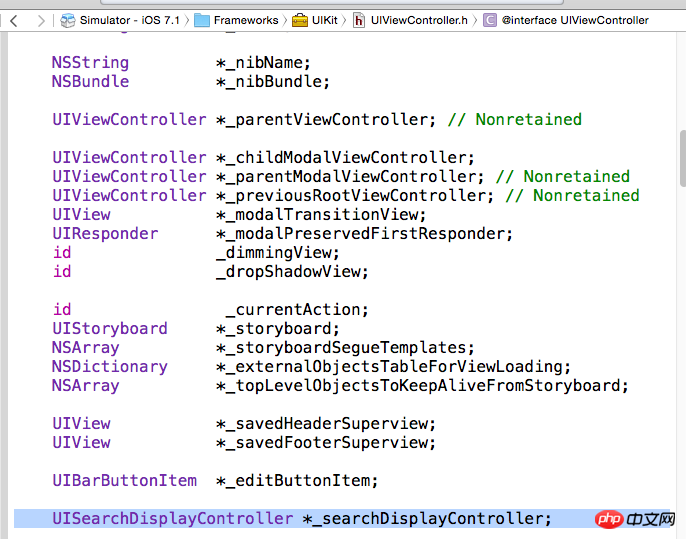The width and height of the screenshot is (686, 539).
Task: Click NSString type on _nibName line
Action: point(90,63)
